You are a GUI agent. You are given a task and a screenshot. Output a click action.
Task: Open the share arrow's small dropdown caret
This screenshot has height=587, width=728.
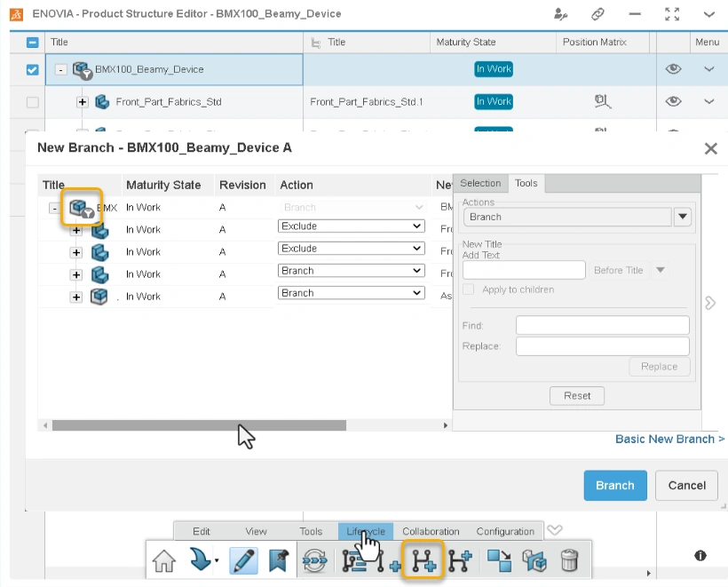pos(217,560)
